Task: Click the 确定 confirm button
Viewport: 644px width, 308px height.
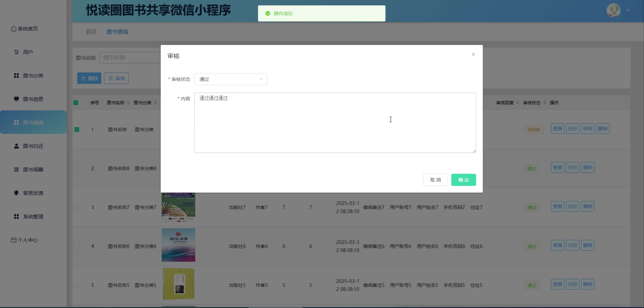Action: [x=463, y=180]
